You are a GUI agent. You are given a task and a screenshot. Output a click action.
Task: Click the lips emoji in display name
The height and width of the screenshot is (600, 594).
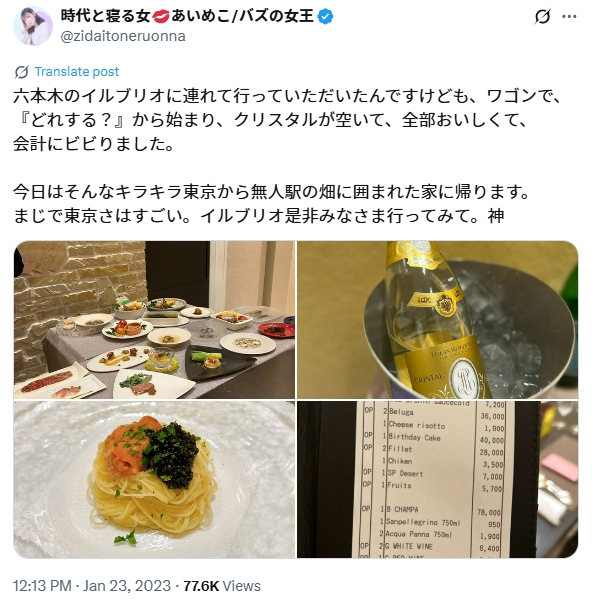coord(160,16)
